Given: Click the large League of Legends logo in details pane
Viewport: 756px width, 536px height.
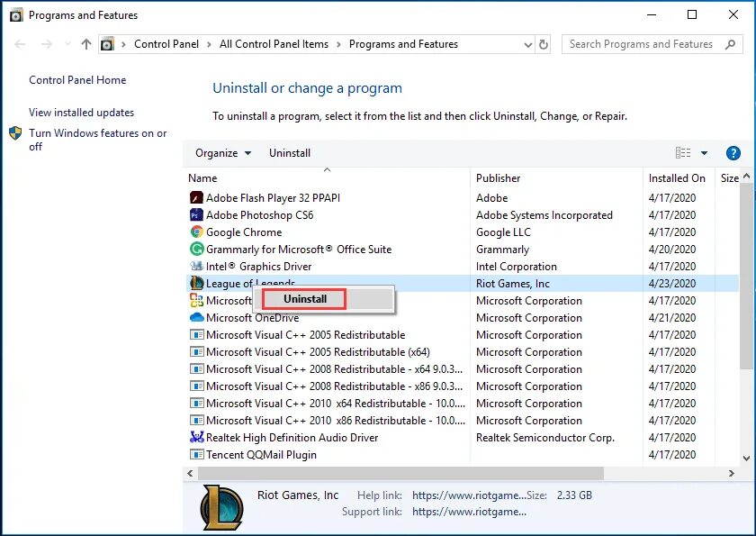Looking at the screenshot, I should (221, 507).
